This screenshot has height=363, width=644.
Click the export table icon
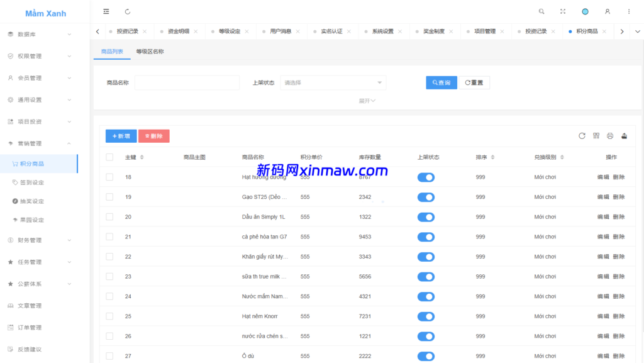tap(624, 136)
